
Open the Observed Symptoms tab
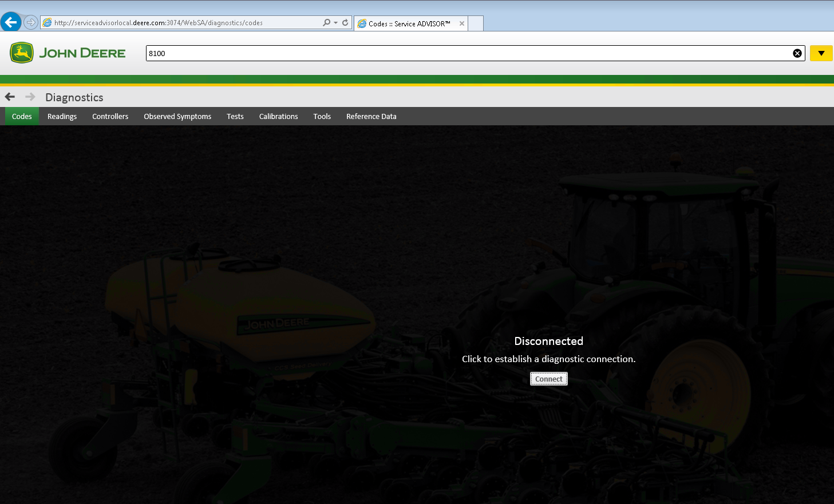[x=177, y=116]
